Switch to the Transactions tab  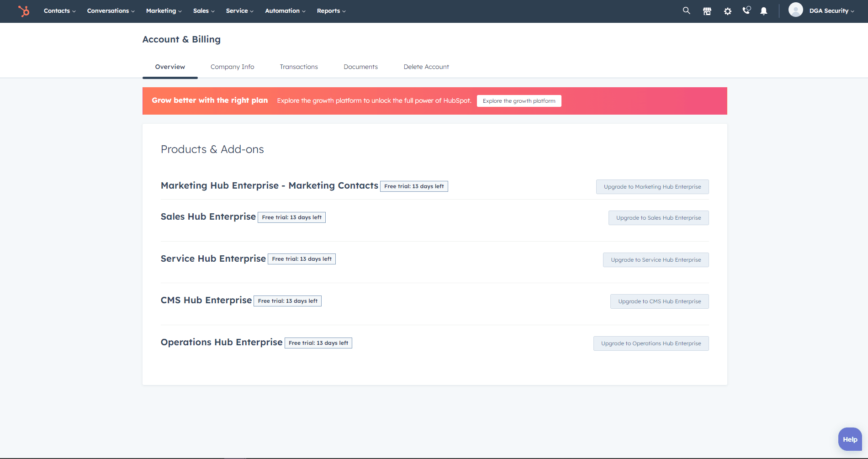299,67
